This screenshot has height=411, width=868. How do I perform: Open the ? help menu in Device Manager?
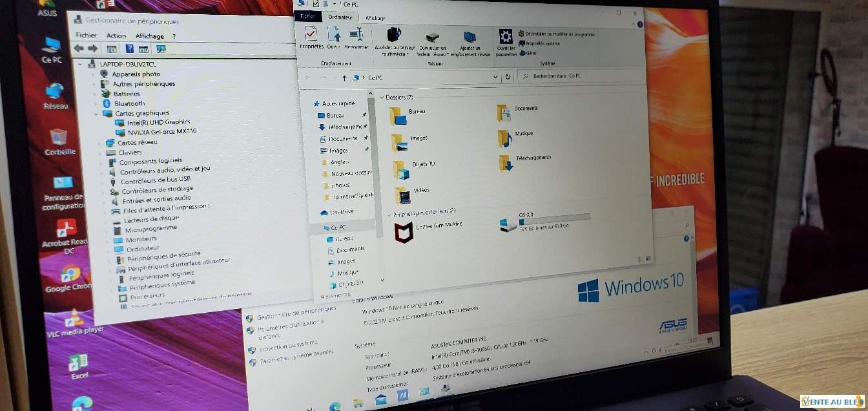(x=174, y=37)
